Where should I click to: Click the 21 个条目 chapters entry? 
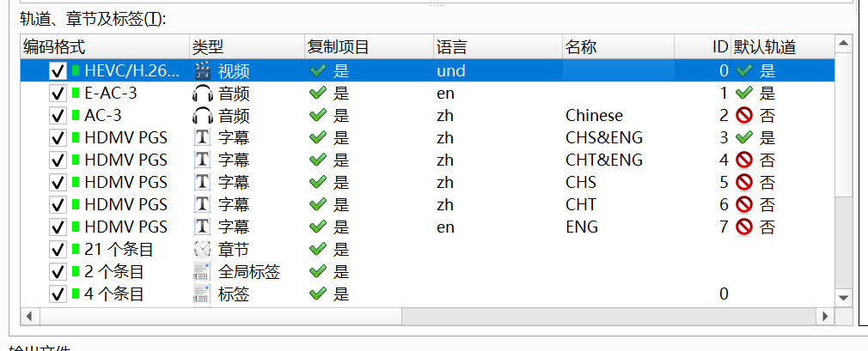coord(119,249)
